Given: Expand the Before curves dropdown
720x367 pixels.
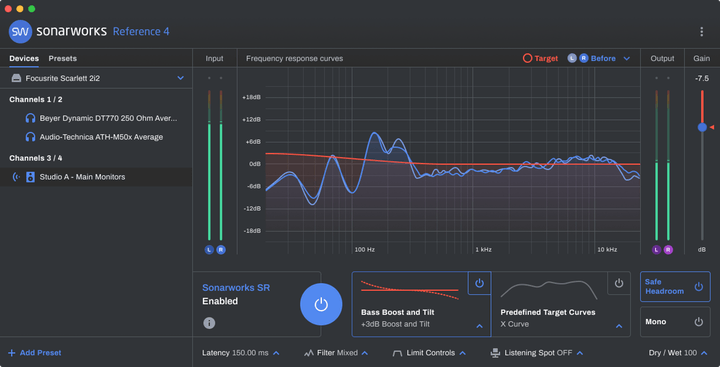Looking at the screenshot, I should [626, 58].
